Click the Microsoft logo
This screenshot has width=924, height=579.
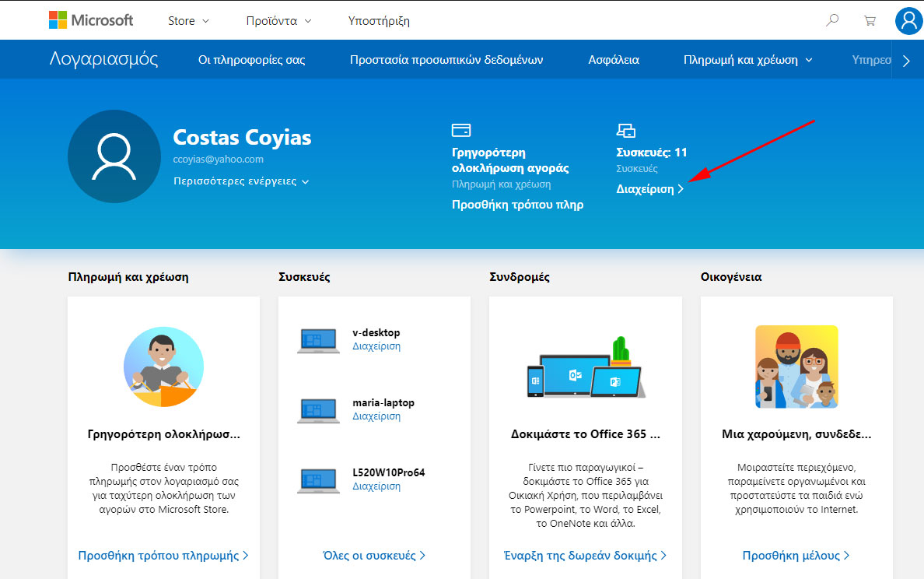[91, 20]
